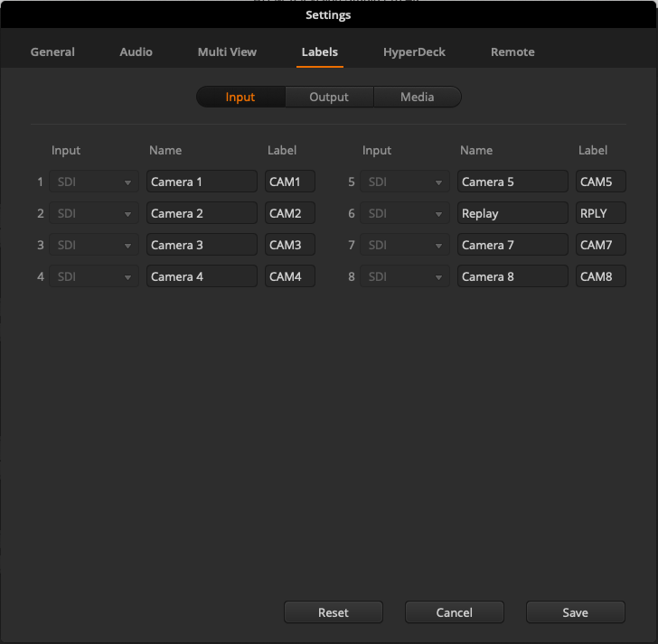Expand input 8 SDI type dropdown
The height and width of the screenshot is (644, 658).
point(406,277)
